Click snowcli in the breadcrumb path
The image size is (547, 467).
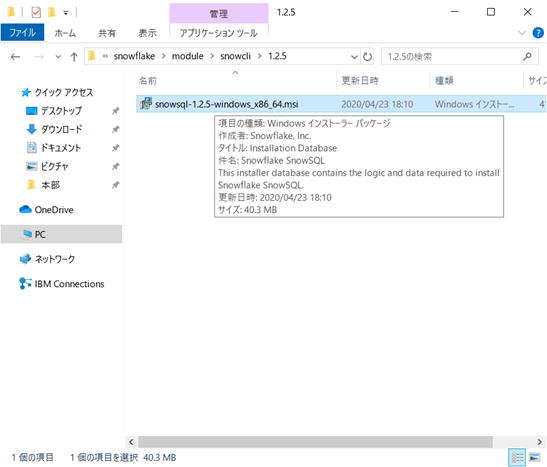235,56
